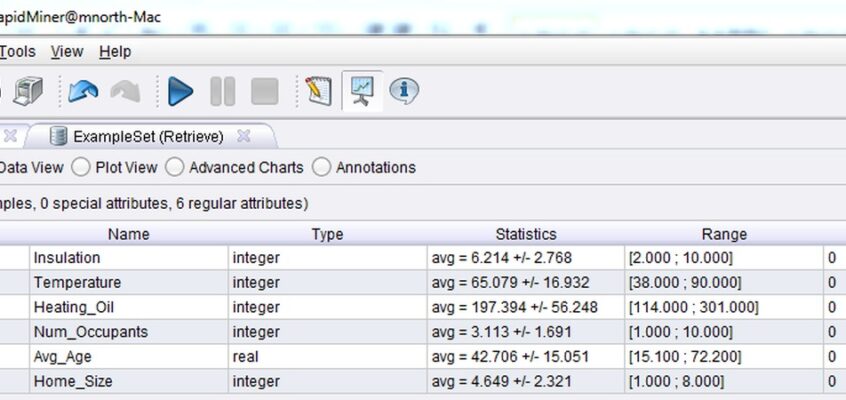Viewport: 846px width, 400px height.
Task: Select the Temperature attribute name cell
Action: click(128, 283)
